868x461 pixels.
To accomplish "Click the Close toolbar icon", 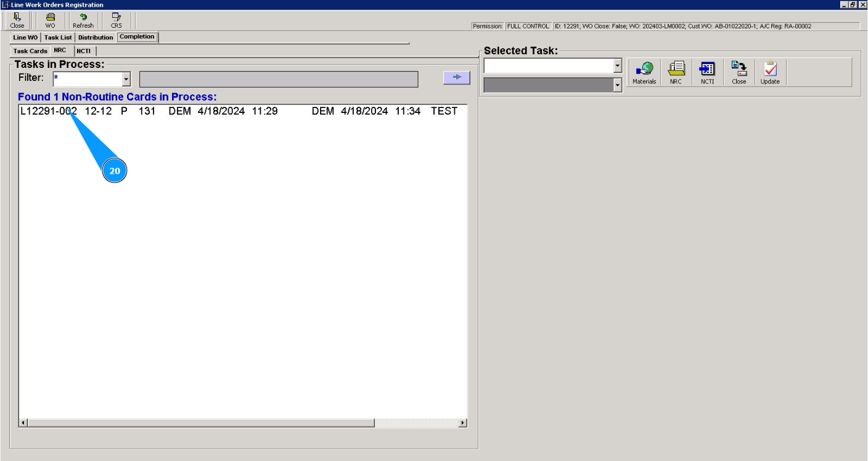I will pyautogui.click(x=17, y=21).
